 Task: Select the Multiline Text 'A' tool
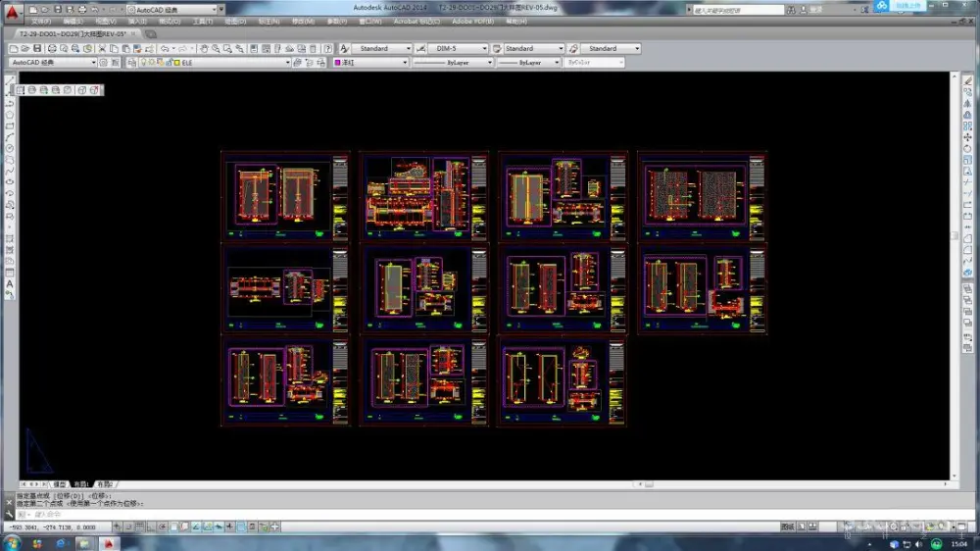point(10,284)
